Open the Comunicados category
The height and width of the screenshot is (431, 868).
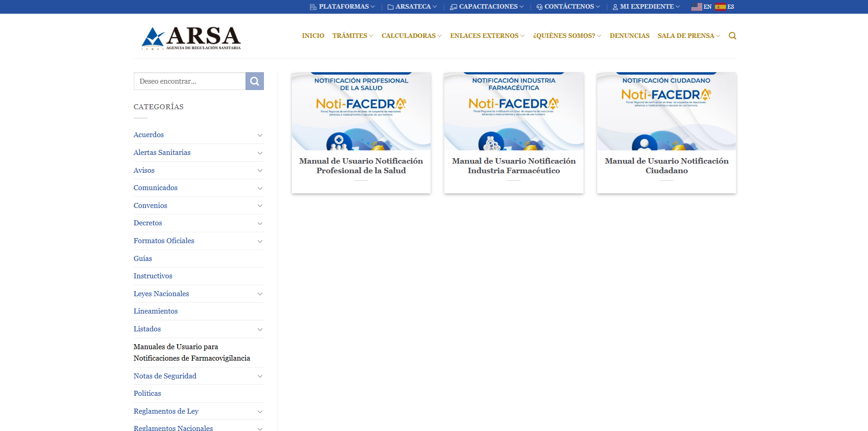click(155, 188)
